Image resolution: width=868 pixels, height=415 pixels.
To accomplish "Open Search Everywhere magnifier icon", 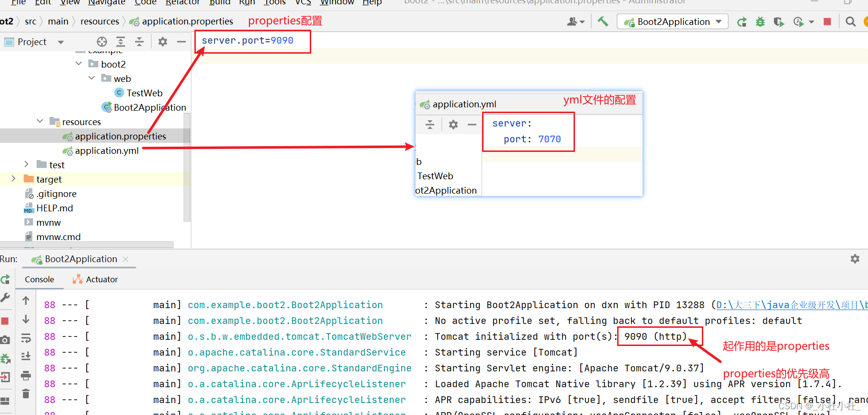I will coord(851,22).
